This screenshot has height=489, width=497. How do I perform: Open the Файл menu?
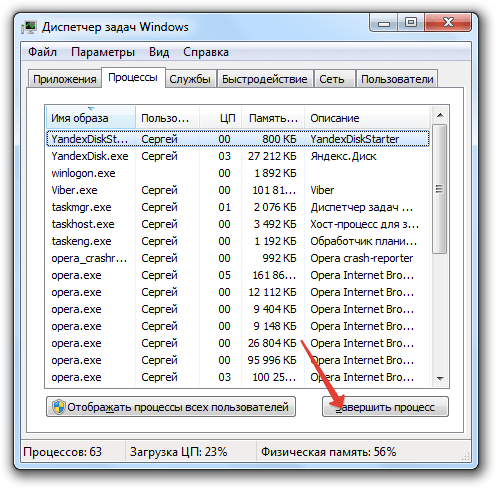[x=42, y=52]
